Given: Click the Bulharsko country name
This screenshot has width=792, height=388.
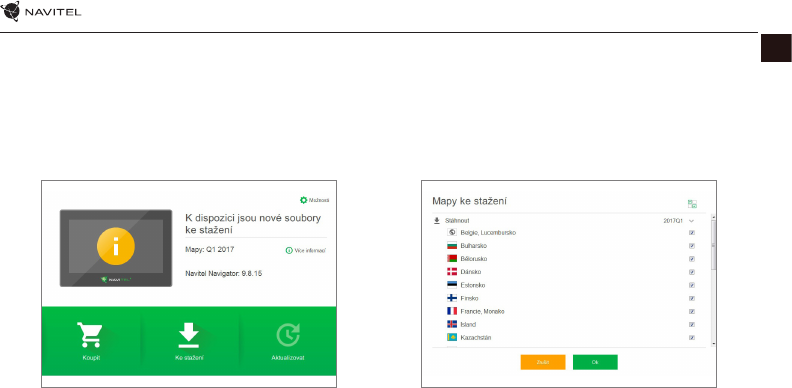Looking at the screenshot, I should 474,246.
